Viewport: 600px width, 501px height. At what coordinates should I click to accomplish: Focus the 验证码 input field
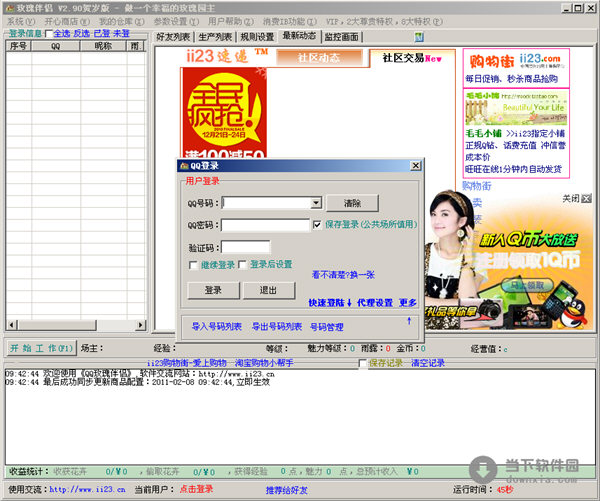tap(246, 247)
